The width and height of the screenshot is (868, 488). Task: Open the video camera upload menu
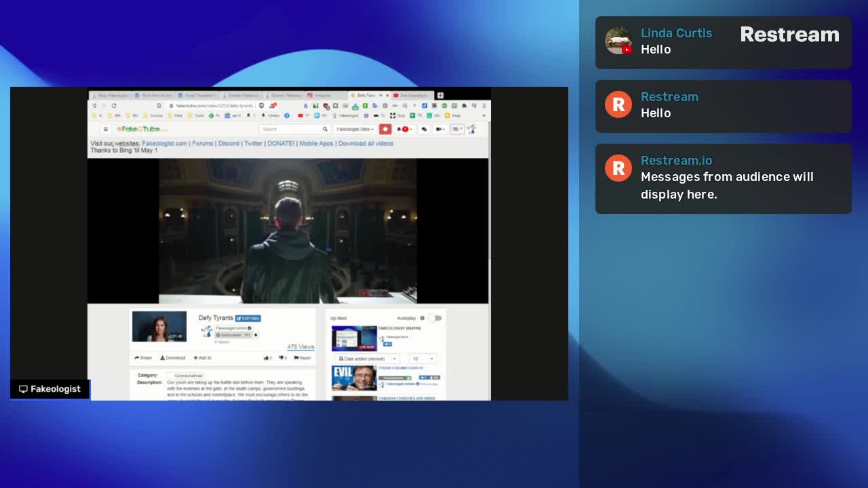440,129
